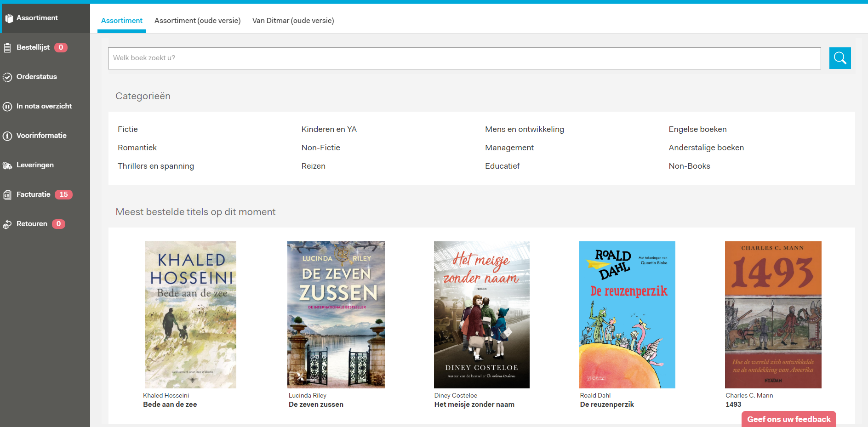Click the author name Khaled Hosseini
Image resolution: width=868 pixels, height=427 pixels.
[166, 395]
